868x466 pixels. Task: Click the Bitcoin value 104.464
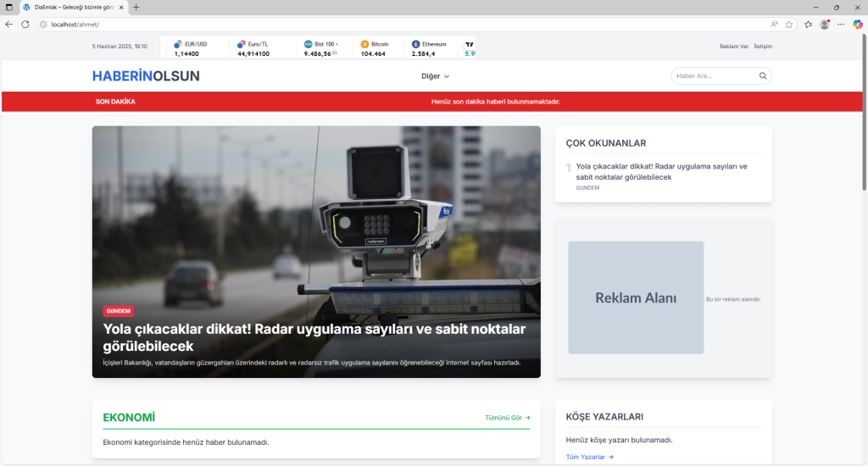373,54
